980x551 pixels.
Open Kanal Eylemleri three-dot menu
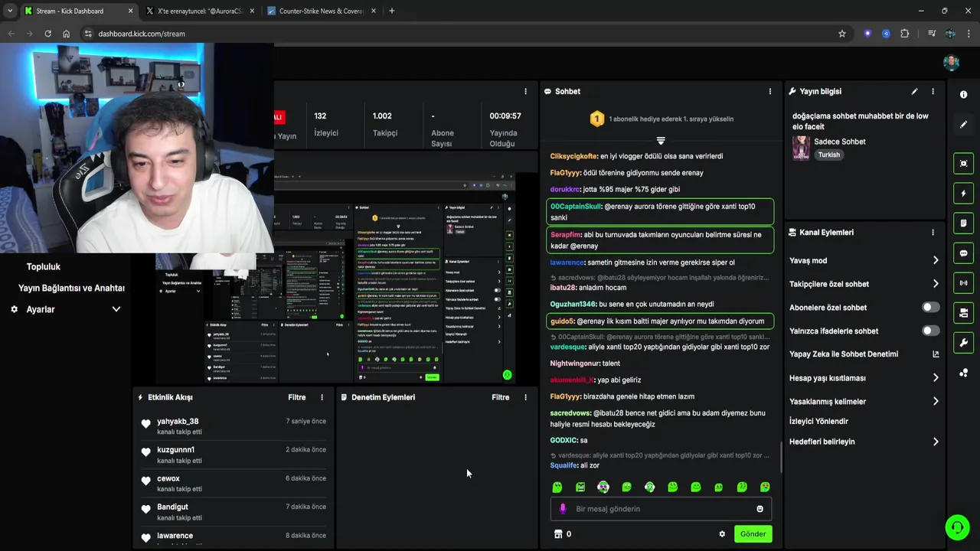[933, 232]
